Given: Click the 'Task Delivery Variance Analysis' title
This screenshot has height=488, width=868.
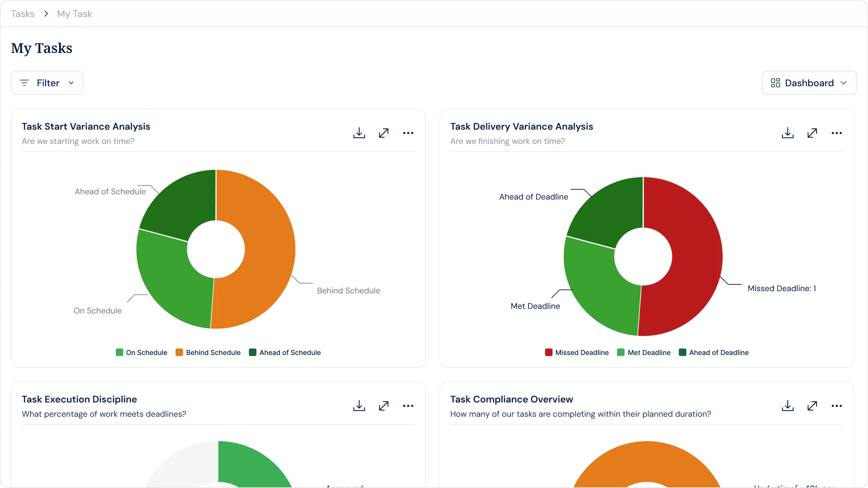Looking at the screenshot, I should pyautogui.click(x=522, y=127).
